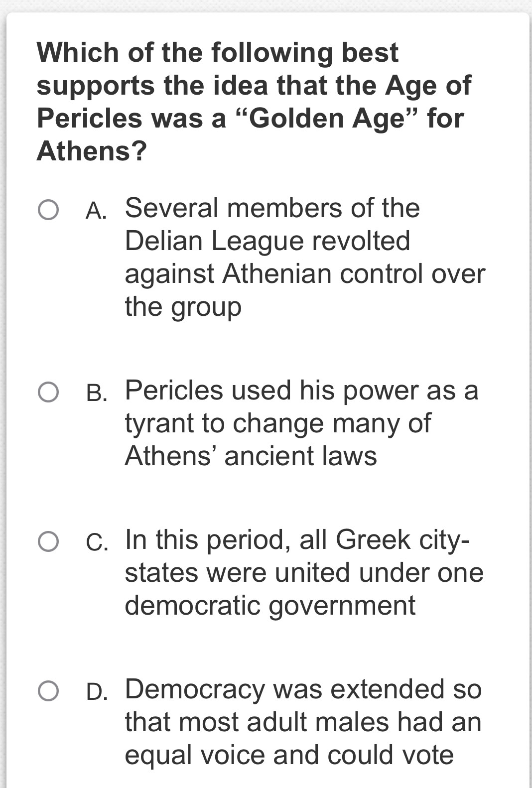532x788 pixels.
Task: Click the 'C.' letter label
Action: click(97, 542)
